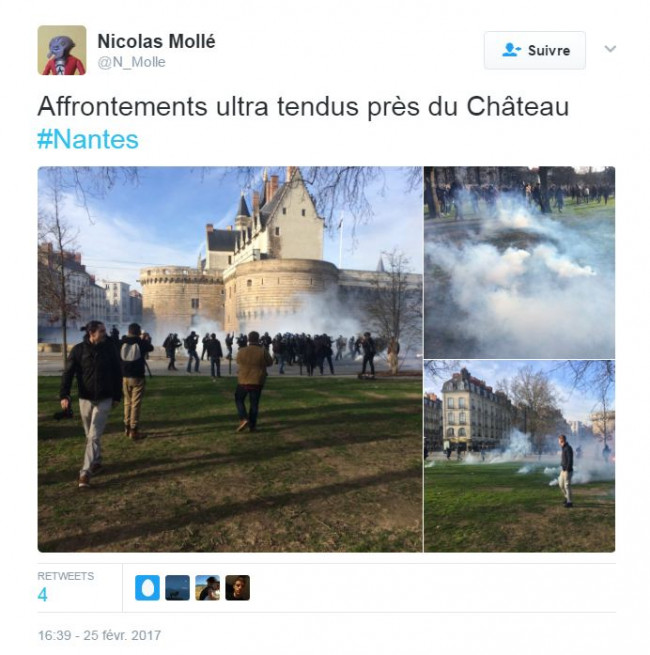Open the retweets count 4
The height and width of the screenshot is (655, 650).
point(43,595)
